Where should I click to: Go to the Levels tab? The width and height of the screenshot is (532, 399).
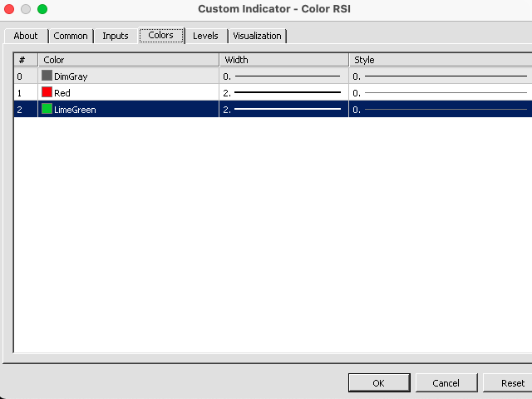point(205,36)
